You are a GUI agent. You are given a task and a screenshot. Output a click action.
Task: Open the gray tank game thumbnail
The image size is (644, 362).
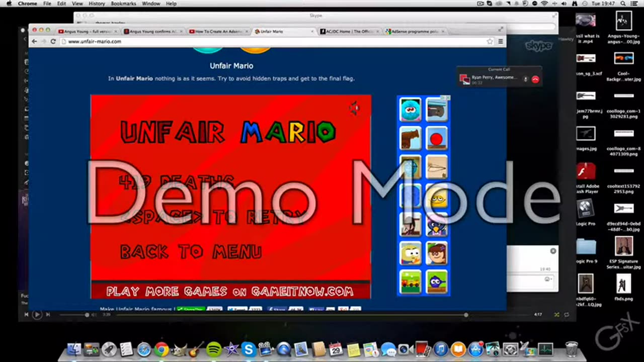click(436, 110)
